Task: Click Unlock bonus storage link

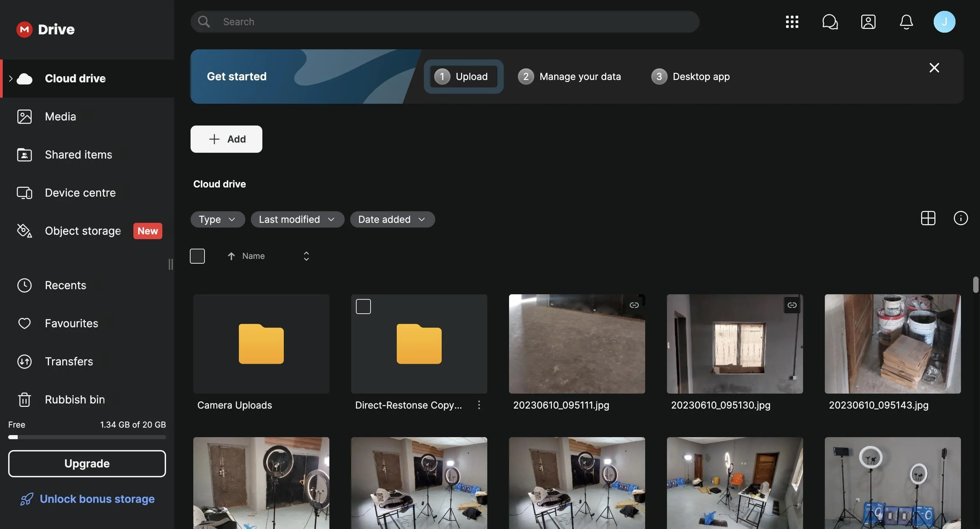Action: (x=97, y=499)
